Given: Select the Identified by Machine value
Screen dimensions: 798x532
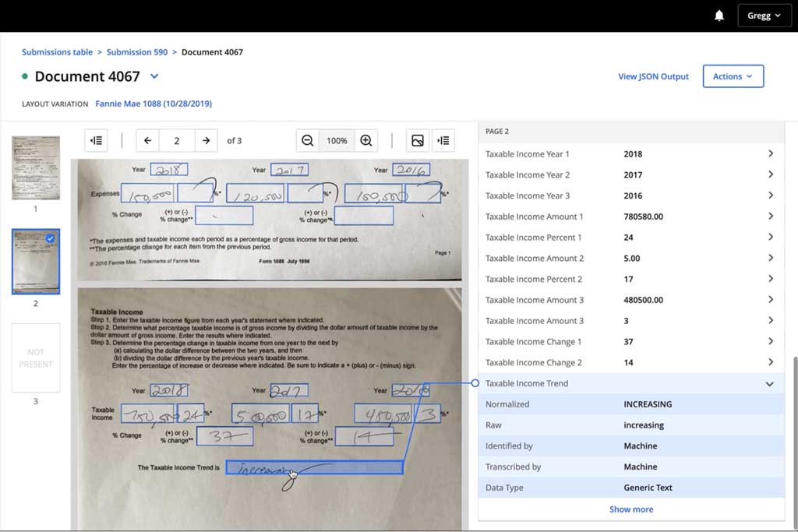Looking at the screenshot, I should point(641,446).
